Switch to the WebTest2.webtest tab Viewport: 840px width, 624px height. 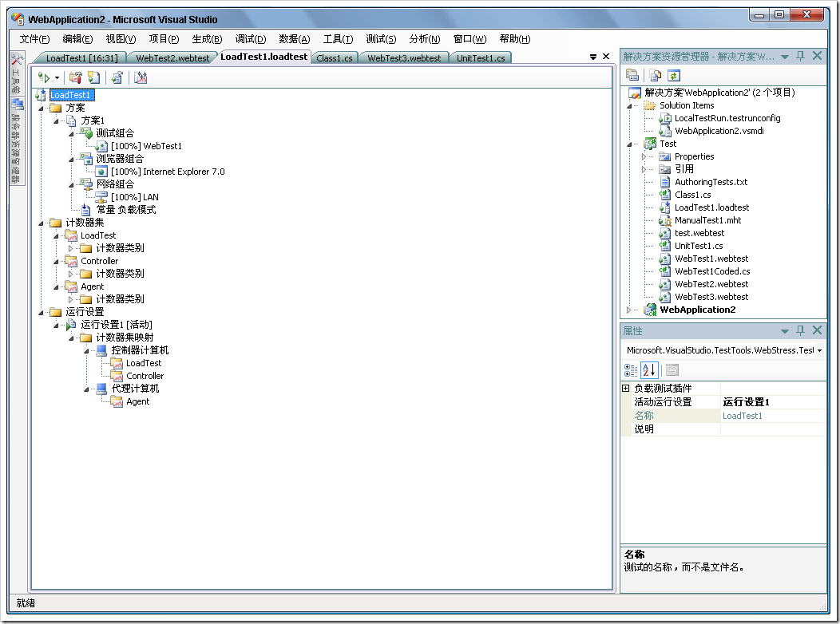172,57
